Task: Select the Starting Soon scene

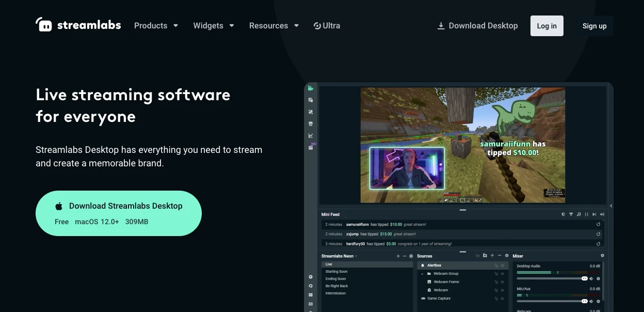Action: (x=367, y=272)
